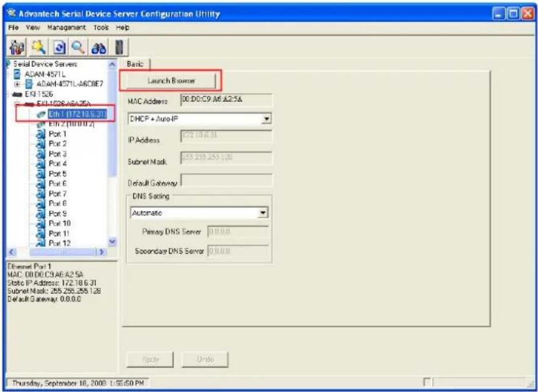This screenshot has height=392, width=538.
Task: Click the MAC Address field
Action: 226,100
